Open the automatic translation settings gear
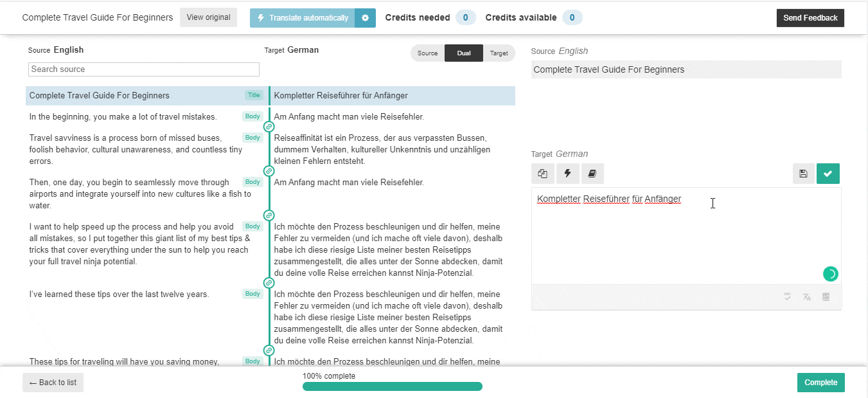 click(365, 18)
